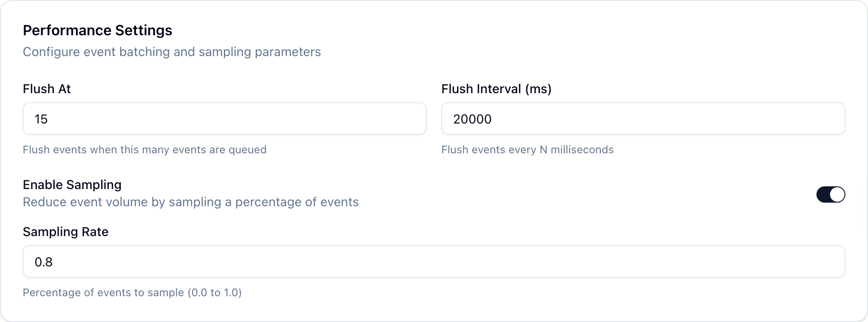Click the 'Configure event batching' subtitle text

tap(172, 52)
